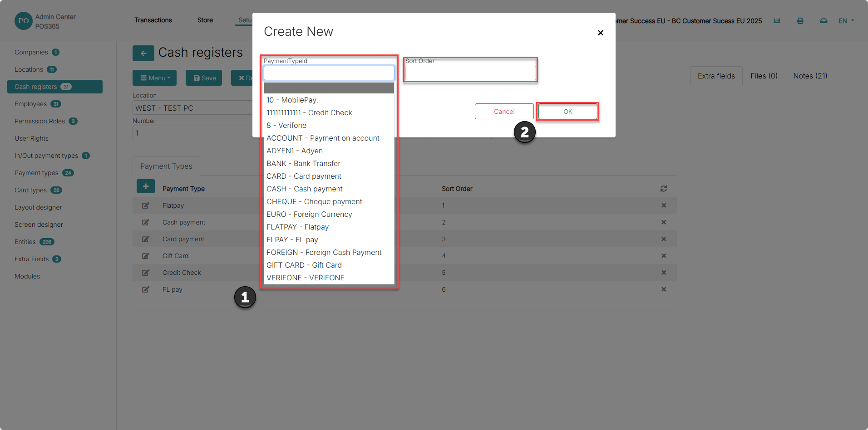Select FLPAY - FL pay option
Screen dimensions: 868x430
pos(329,239)
